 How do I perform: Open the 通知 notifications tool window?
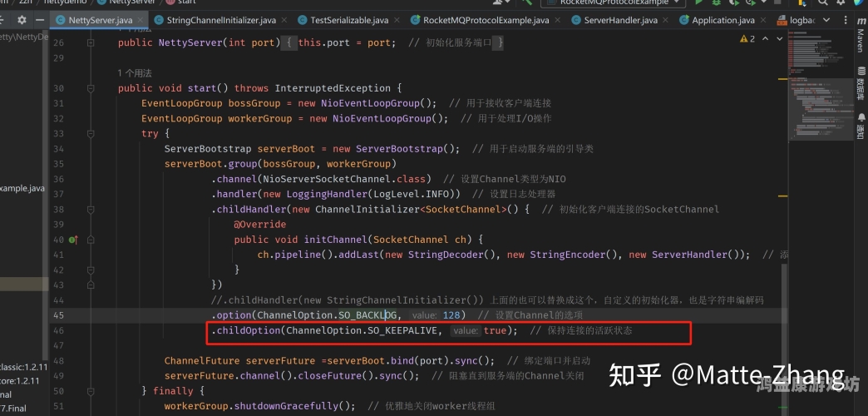(861, 126)
